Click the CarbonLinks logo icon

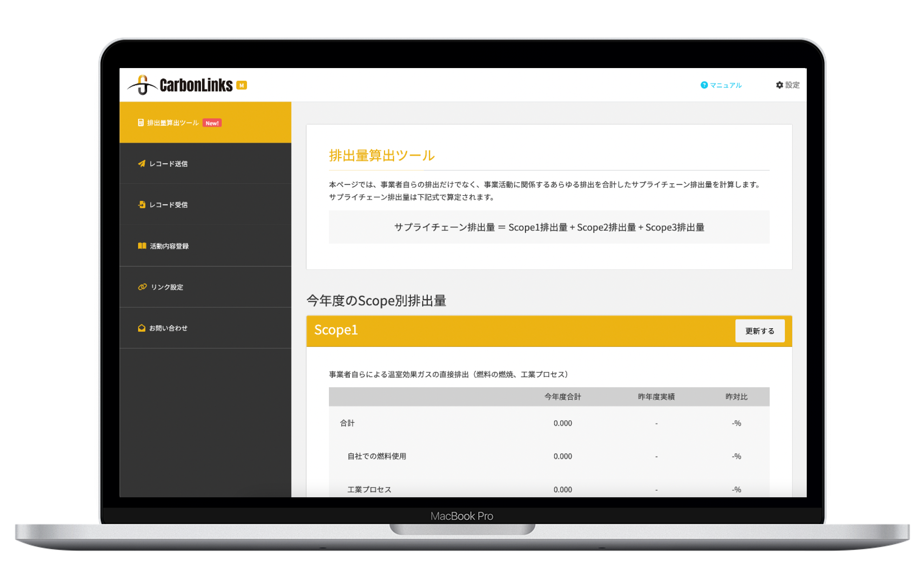pos(142,85)
